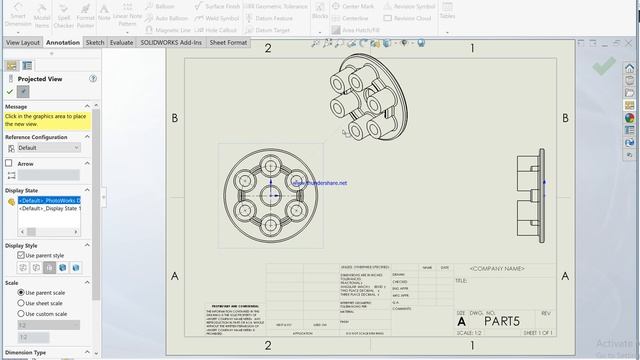Add a Balloon annotation
Screen dimensions: 640x360
[x=160, y=6]
